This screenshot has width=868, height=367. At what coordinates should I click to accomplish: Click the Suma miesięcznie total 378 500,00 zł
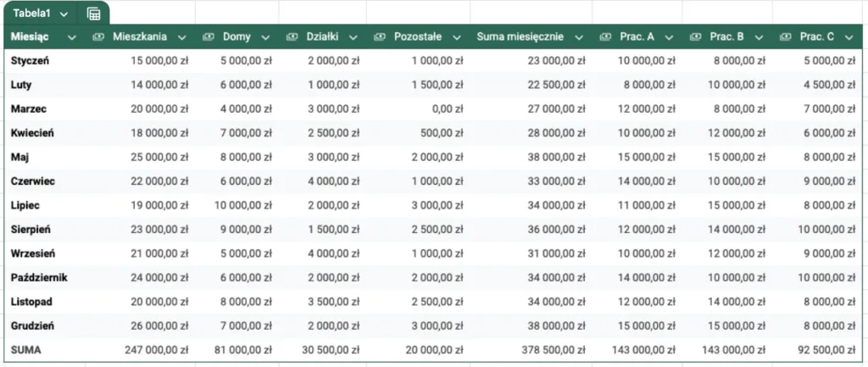click(x=551, y=349)
